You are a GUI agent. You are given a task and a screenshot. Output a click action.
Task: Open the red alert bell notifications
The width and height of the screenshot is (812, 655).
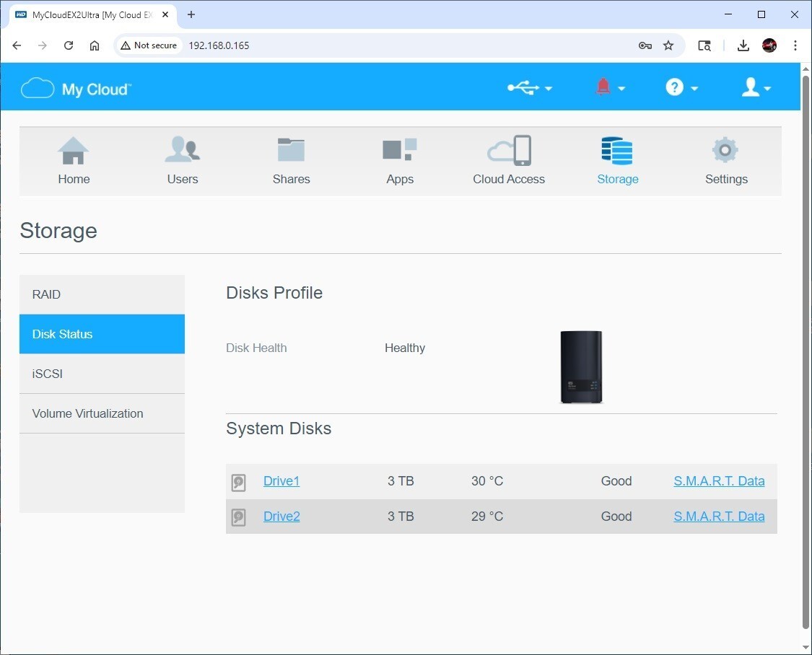610,88
